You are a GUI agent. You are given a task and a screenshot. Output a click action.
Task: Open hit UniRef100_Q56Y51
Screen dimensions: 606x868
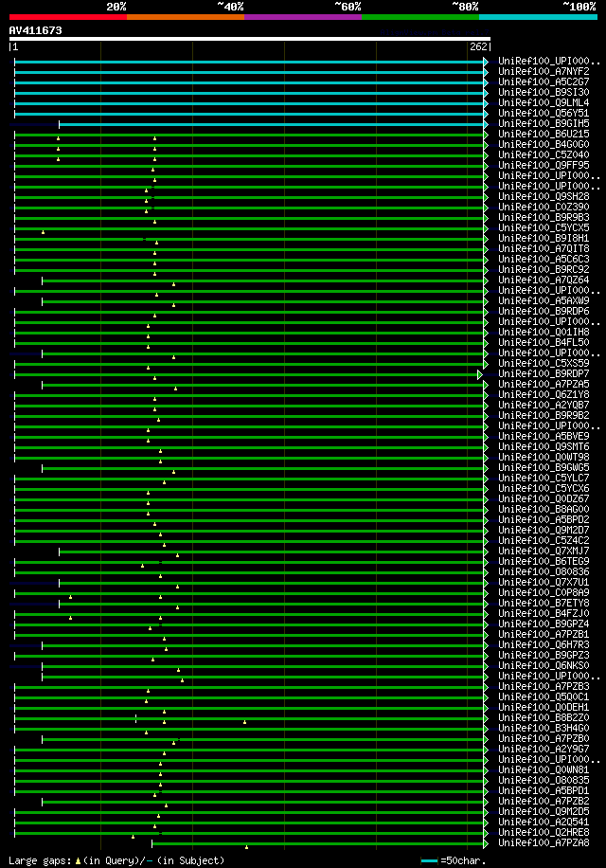(x=544, y=113)
